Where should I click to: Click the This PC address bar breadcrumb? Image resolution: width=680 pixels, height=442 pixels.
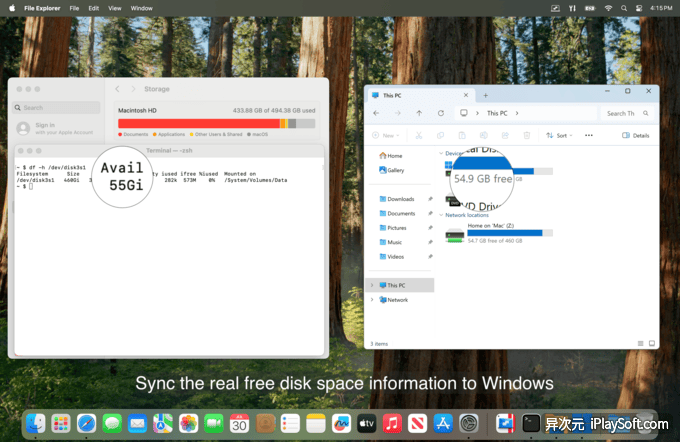(497, 113)
